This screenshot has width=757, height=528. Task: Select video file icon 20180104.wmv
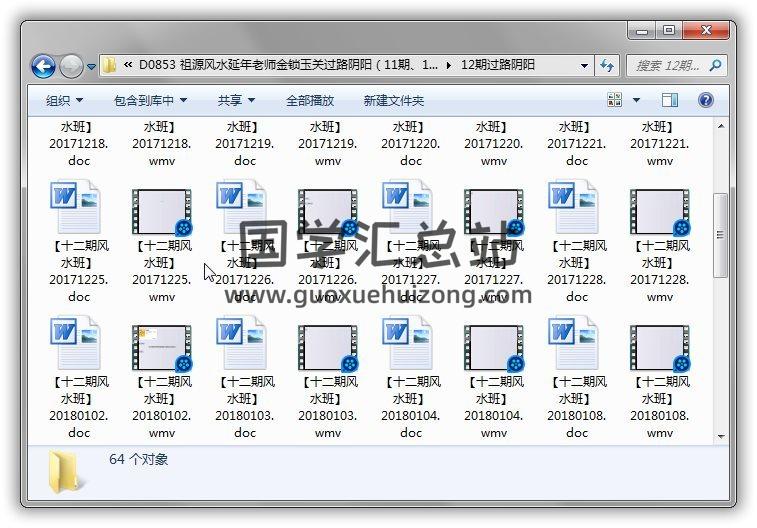coord(494,347)
